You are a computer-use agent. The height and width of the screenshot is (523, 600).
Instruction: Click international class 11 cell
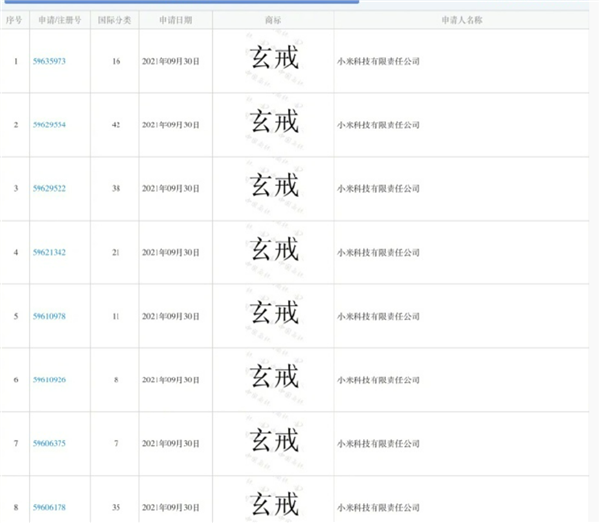coord(116,316)
